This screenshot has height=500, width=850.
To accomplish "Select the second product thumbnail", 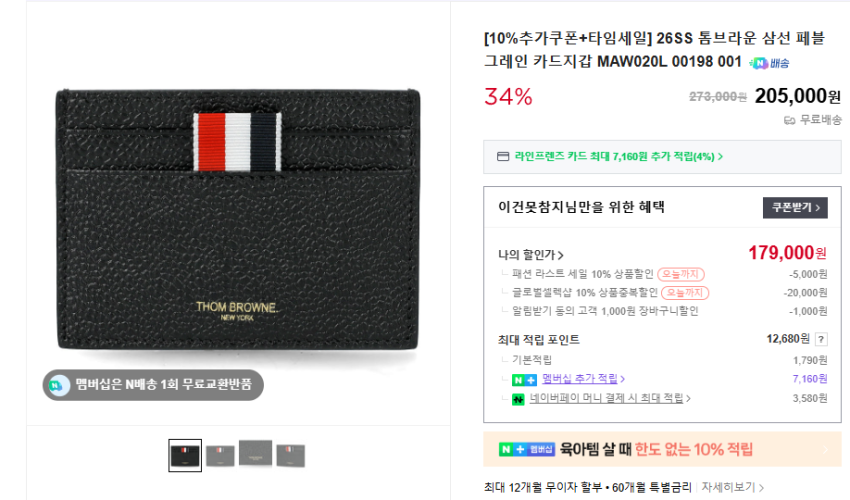I will pos(220,456).
